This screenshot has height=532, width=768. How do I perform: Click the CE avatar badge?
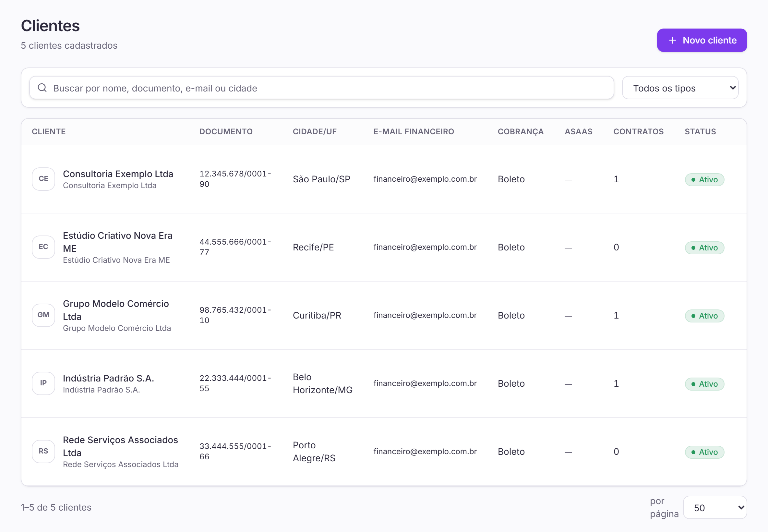(43, 179)
